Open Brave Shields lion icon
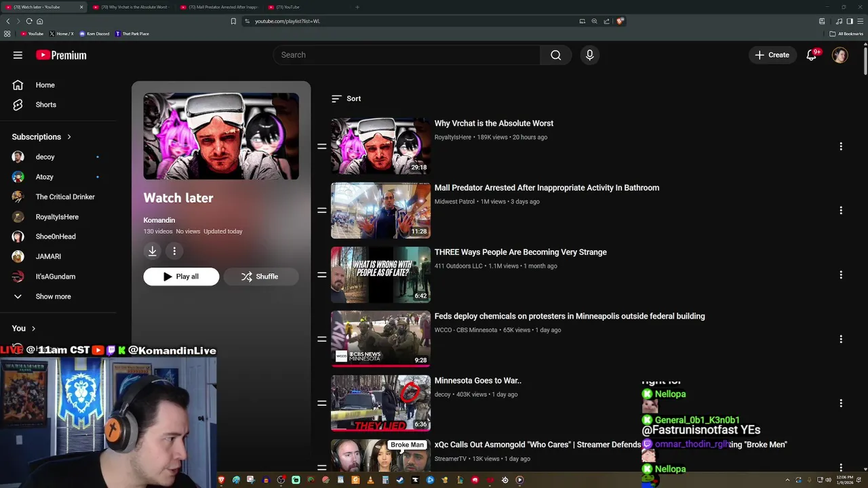Viewport: 868px width, 488px height. click(x=620, y=21)
